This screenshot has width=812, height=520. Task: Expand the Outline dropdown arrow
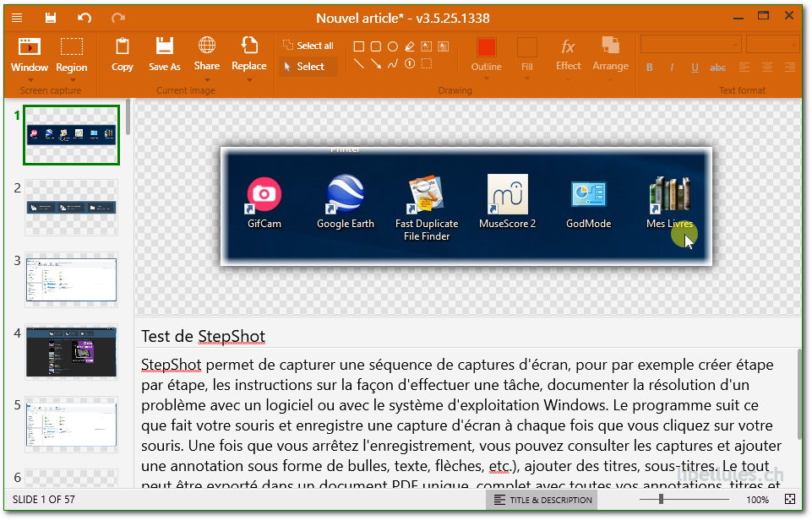(x=486, y=79)
